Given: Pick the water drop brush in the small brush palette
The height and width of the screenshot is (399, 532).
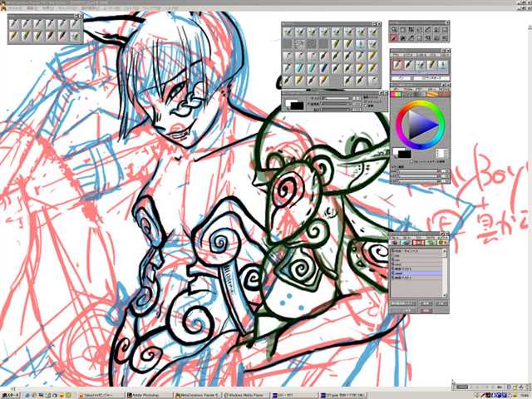Looking at the screenshot, I should coord(442,64).
